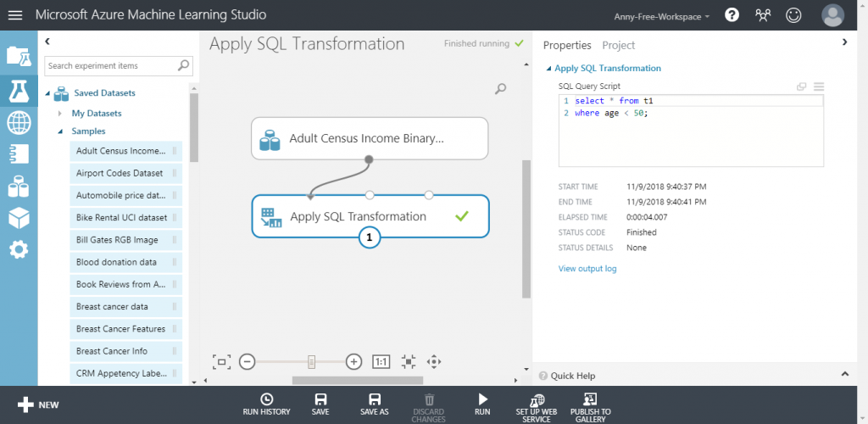Toggle the pan control icon

coord(434,362)
